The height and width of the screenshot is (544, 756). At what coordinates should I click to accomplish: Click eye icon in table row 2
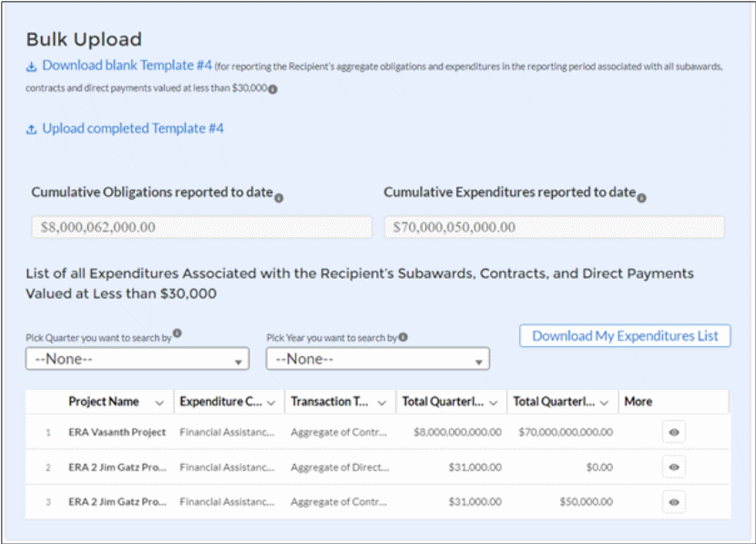(673, 467)
